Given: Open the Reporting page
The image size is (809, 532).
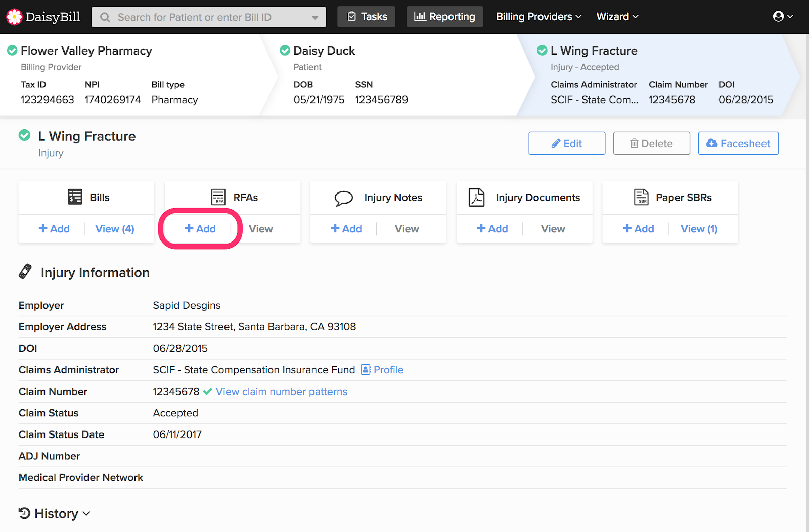Looking at the screenshot, I should click(444, 17).
